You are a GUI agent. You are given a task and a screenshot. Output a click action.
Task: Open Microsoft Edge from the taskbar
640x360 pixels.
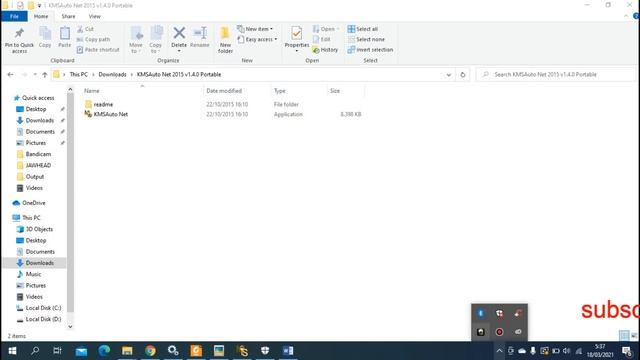tap(104, 351)
